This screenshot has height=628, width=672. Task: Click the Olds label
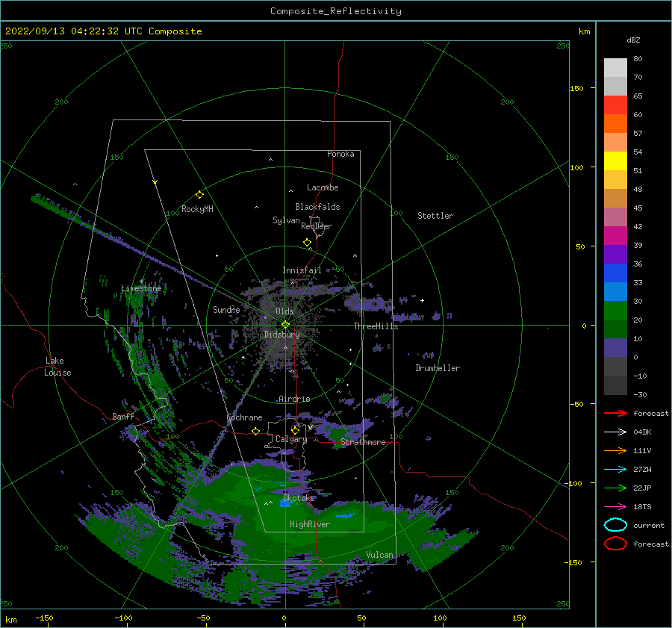284,311
